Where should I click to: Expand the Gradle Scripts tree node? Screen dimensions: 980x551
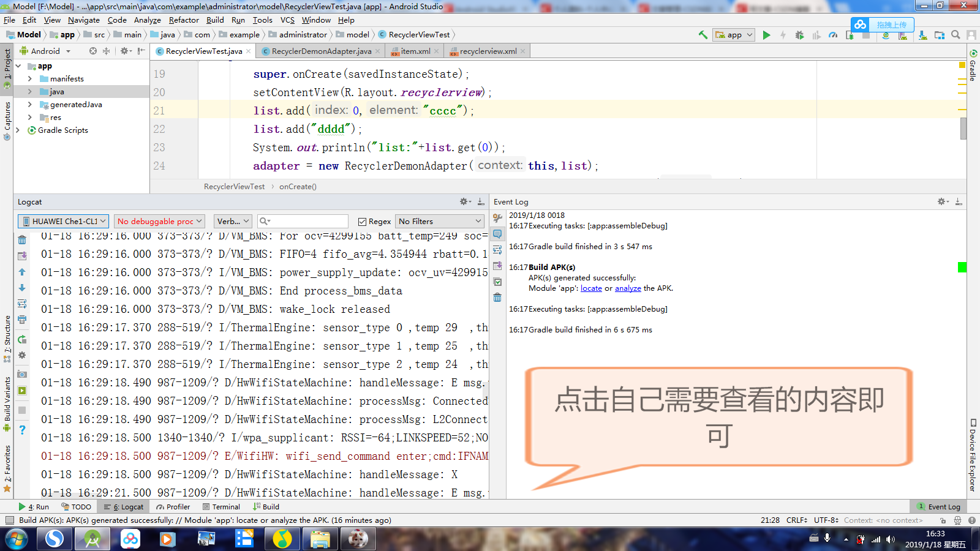(x=18, y=130)
